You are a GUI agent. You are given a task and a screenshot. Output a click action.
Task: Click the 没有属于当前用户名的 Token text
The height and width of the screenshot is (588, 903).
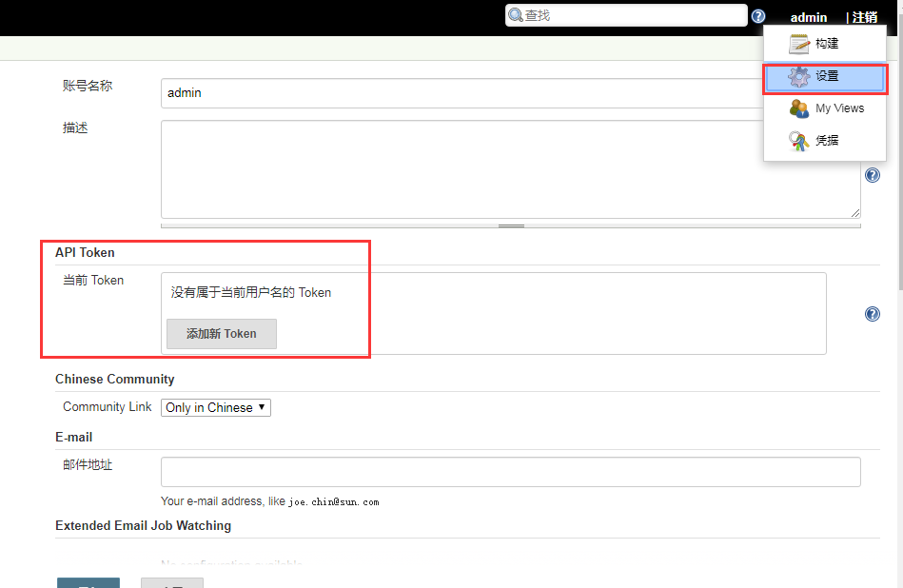251,292
